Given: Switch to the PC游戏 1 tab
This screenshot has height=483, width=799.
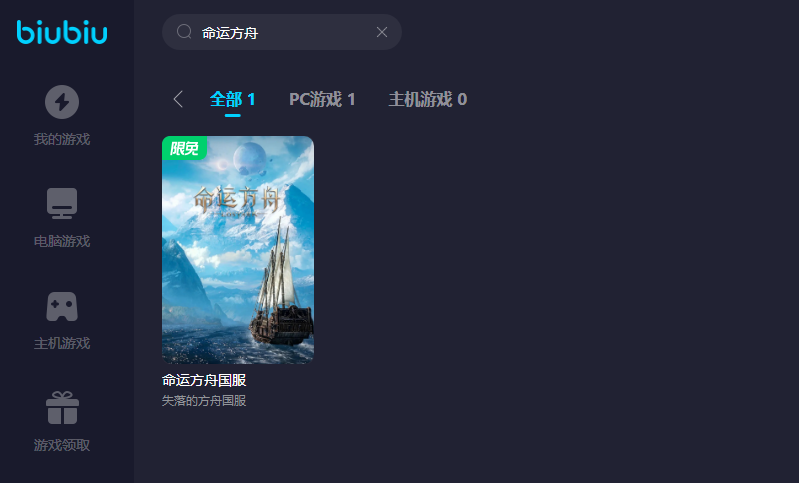Looking at the screenshot, I should (x=322, y=99).
